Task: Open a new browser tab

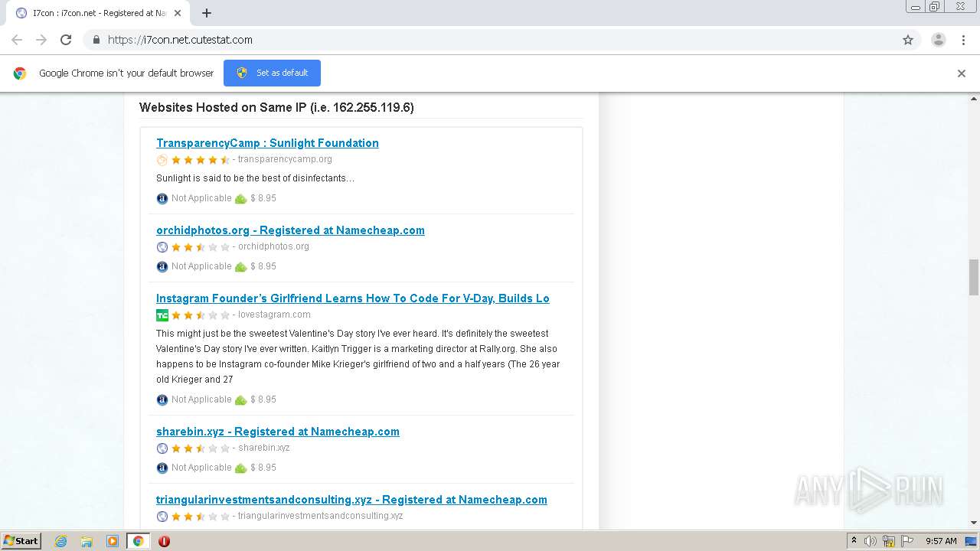Action: (207, 13)
